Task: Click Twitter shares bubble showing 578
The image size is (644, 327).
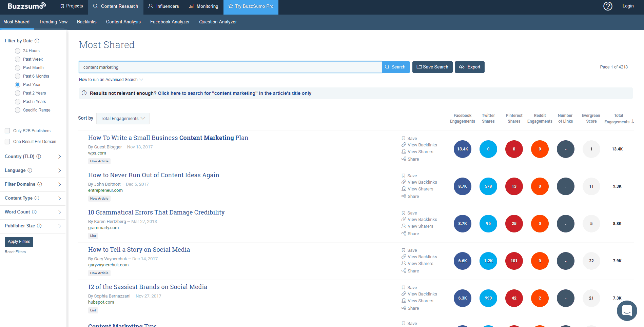Action: coord(488,186)
